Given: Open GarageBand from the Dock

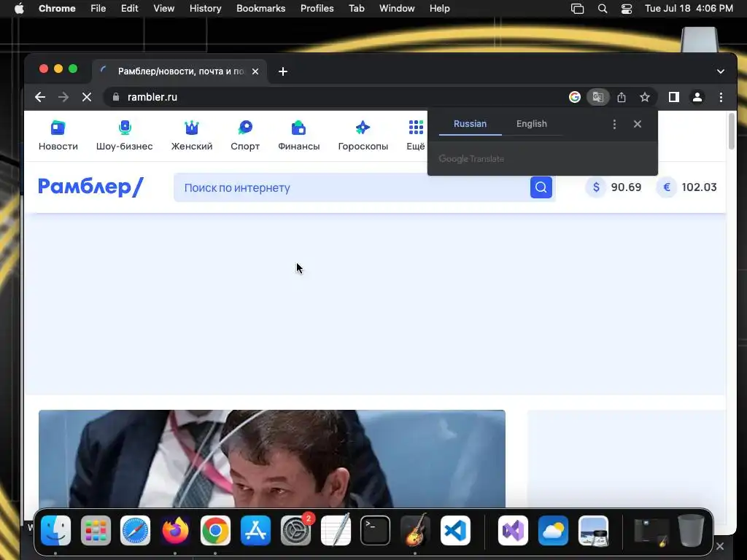Looking at the screenshot, I should (415, 531).
